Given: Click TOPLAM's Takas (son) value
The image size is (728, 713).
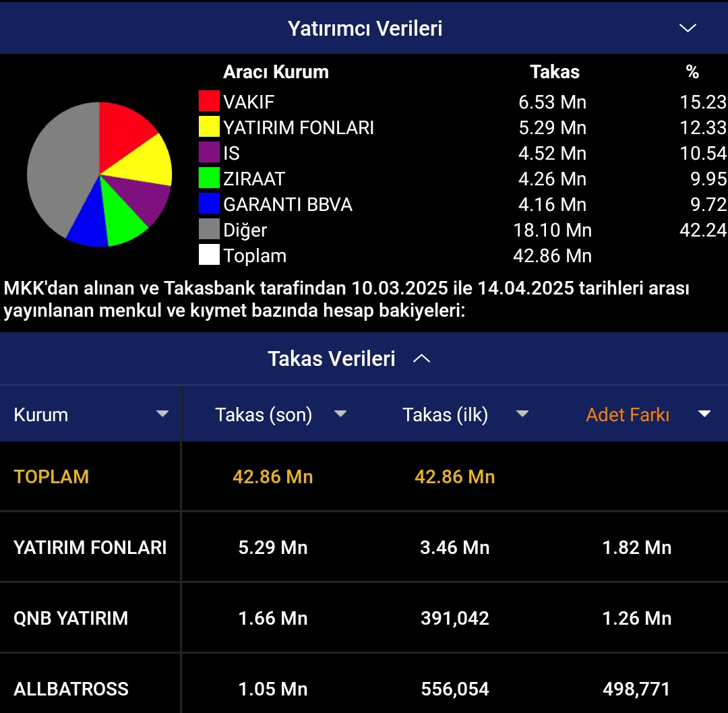Looking at the screenshot, I should (x=273, y=476).
